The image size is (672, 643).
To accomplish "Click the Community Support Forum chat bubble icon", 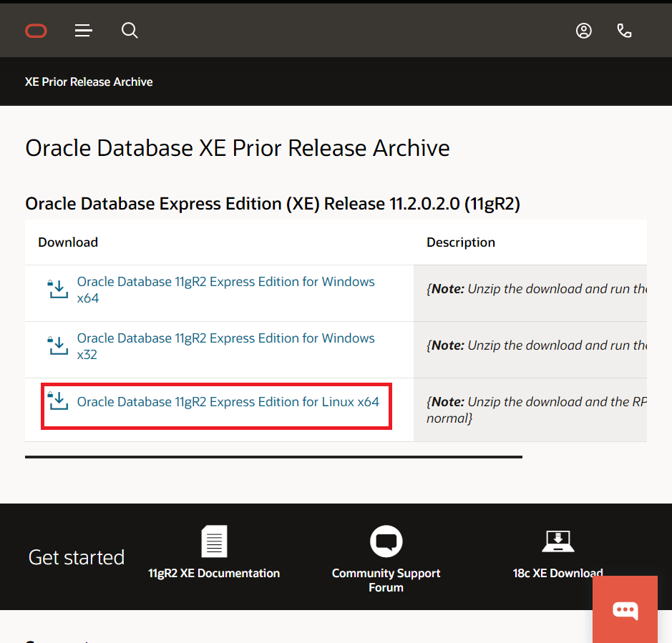I will click(386, 541).
